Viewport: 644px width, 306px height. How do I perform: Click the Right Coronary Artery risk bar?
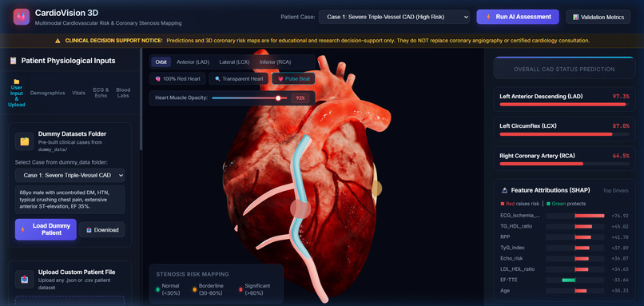coord(564,164)
